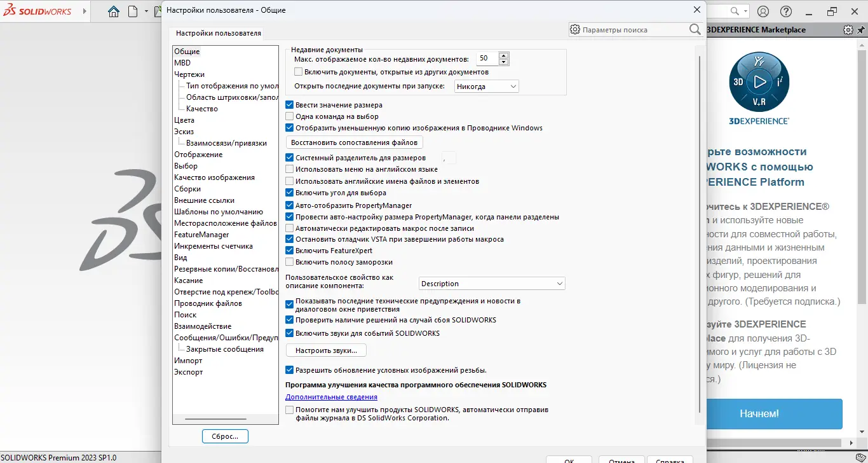The width and height of the screenshot is (868, 463).
Task: Enable sending log files to DS SolidWorks checkbox
Action: point(290,410)
